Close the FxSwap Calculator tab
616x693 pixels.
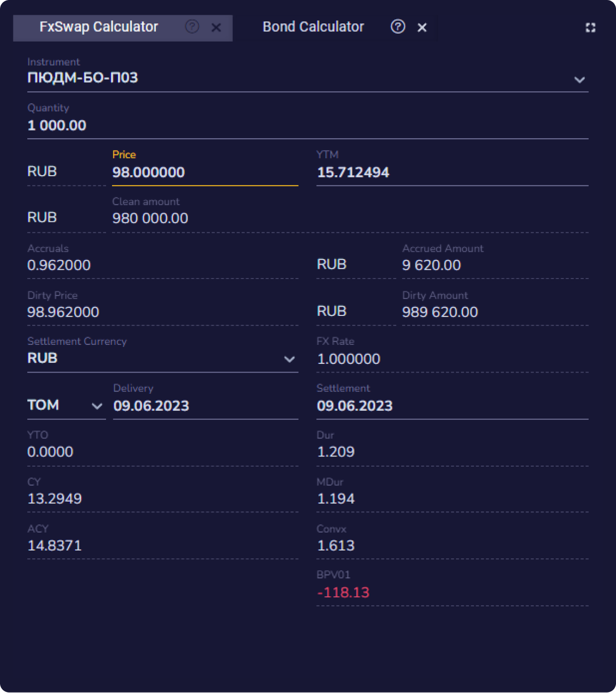point(216,28)
